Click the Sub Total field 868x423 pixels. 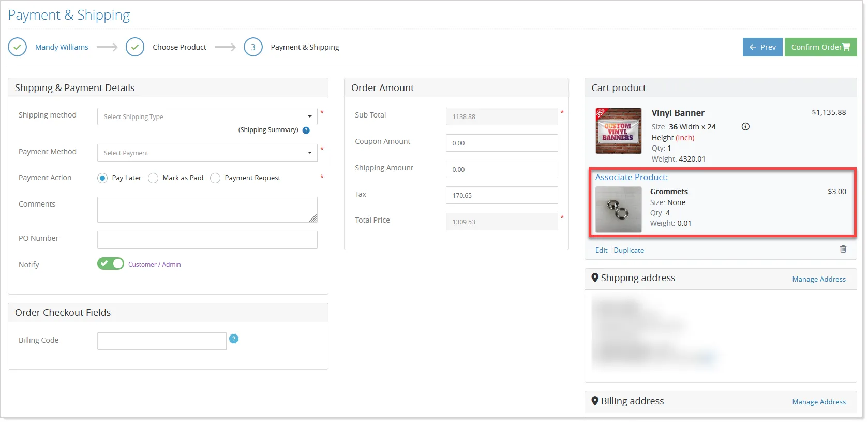click(502, 116)
